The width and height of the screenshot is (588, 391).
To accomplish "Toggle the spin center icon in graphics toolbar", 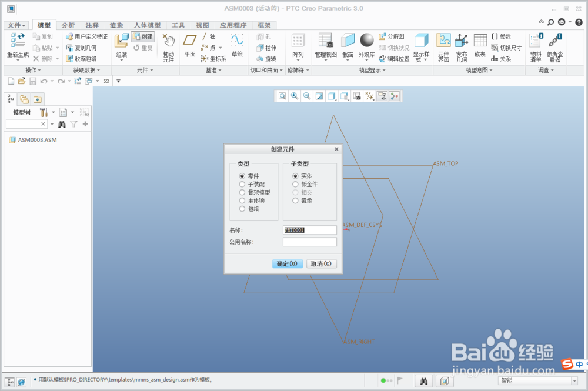I will (x=395, y=96).
